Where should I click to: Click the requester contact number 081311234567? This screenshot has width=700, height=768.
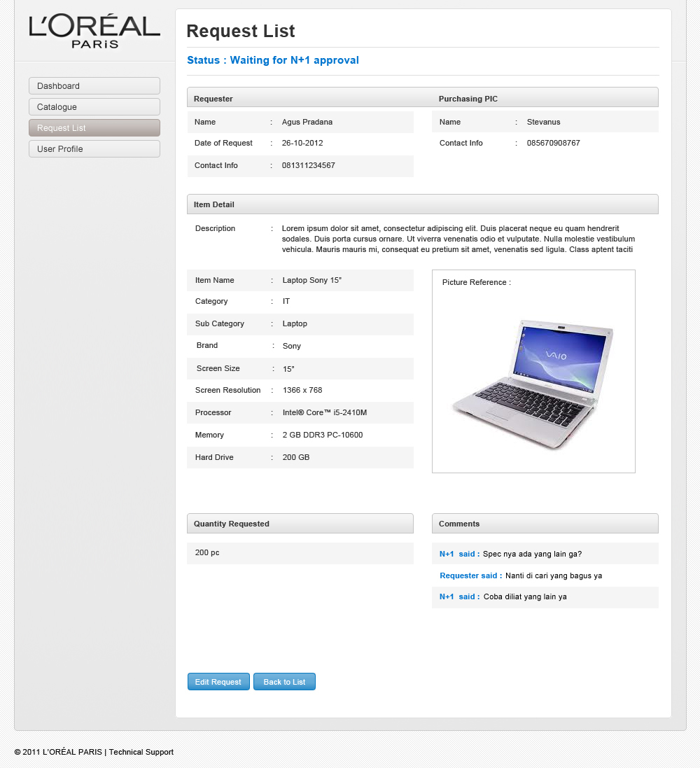pyautogui.click(x=308, y=166)
